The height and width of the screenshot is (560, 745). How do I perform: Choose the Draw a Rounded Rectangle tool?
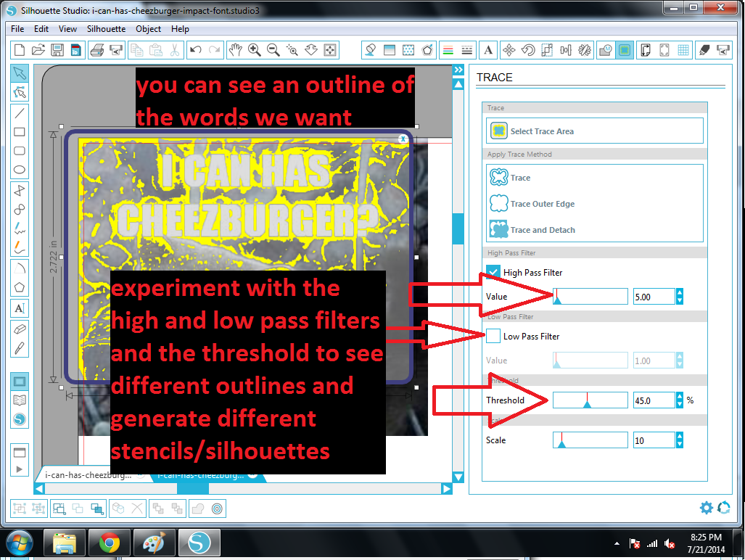point(20,151)
